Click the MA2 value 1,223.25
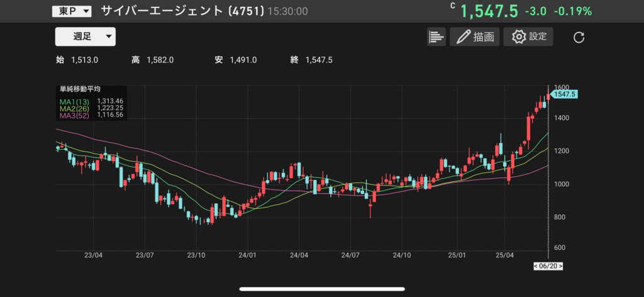Image resolution: width=644 pixels, height=297 pixels. (x=110, y=108)
